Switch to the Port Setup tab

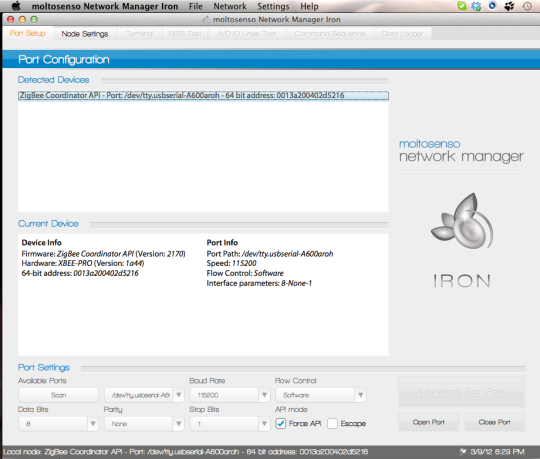pos(28,33)
